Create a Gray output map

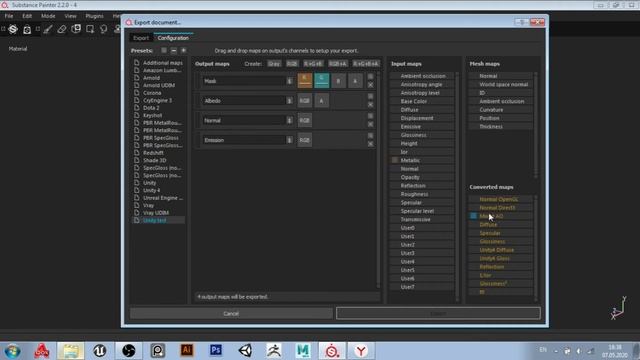pyautogui.click(x=274, y=64)
